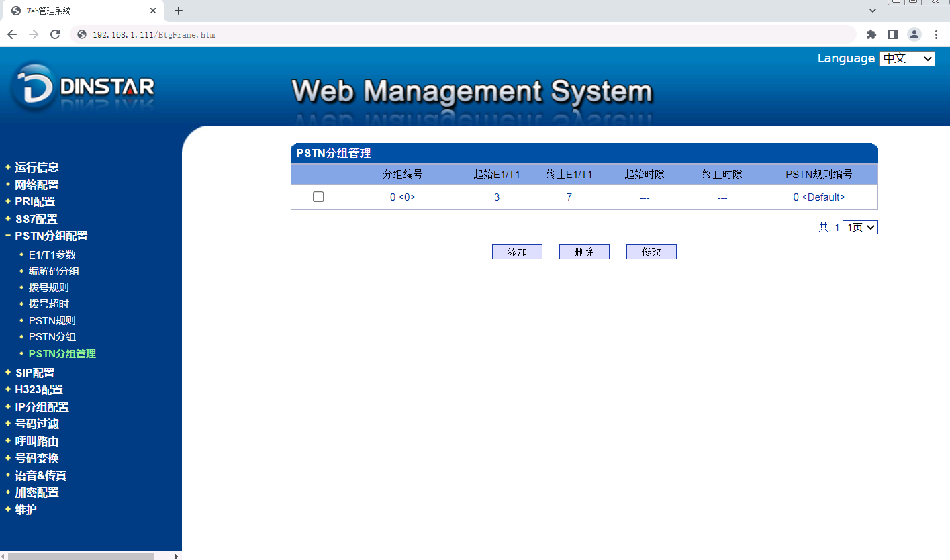The height and width of the screenshot is (560, 950).
Task: Open the Language dropdown
Action: 906,58
